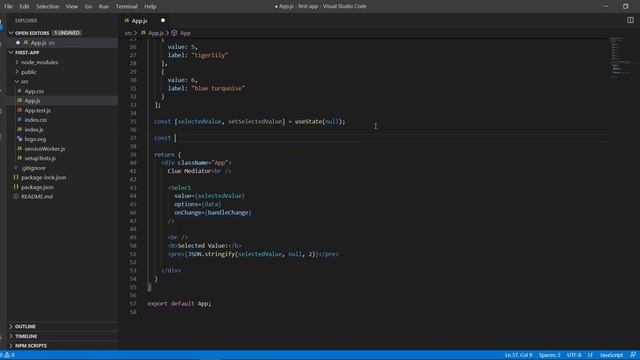640x360 pixels.
Task: Expand the node_modules folder
Action: click(39, 62)
